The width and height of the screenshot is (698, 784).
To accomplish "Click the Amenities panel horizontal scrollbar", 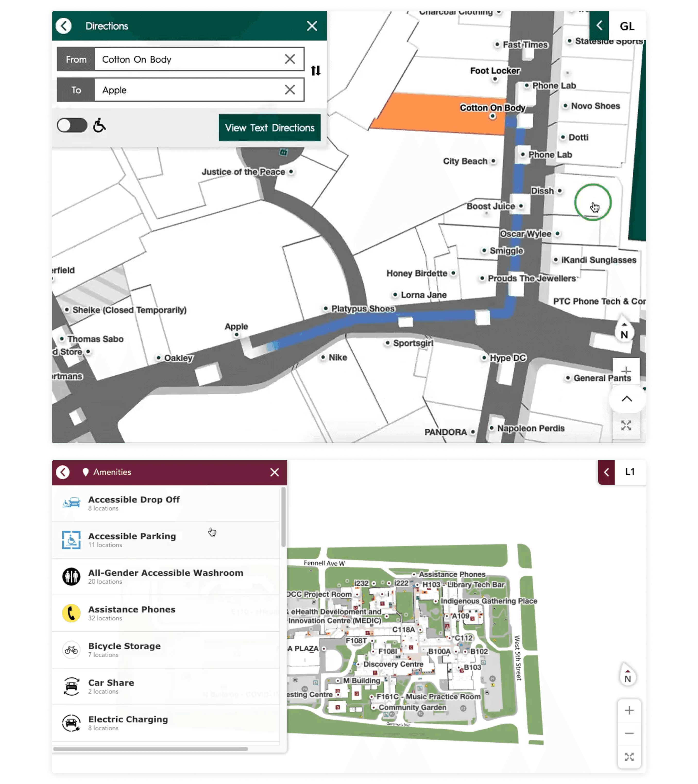I will pyautogui.click(x=150, y=749).
